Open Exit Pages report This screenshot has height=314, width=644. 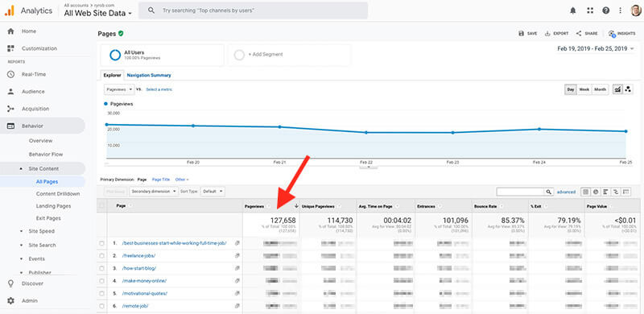(48, 219)
